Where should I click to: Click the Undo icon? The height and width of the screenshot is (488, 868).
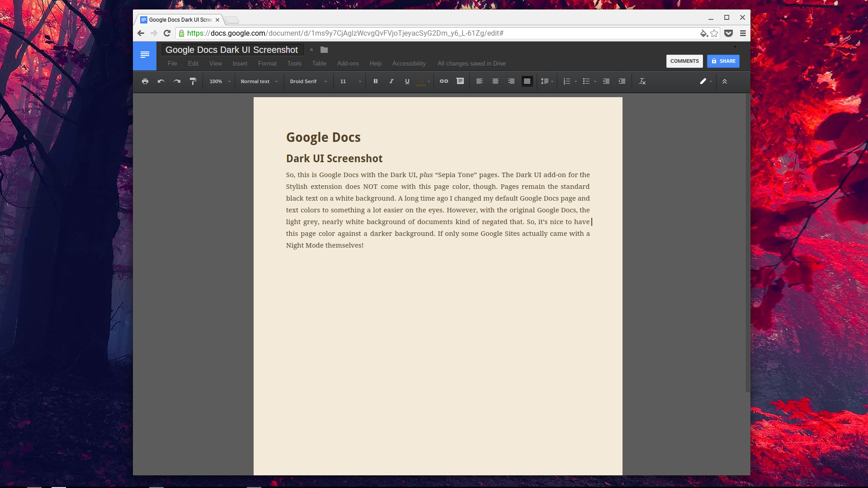point(161,81)
